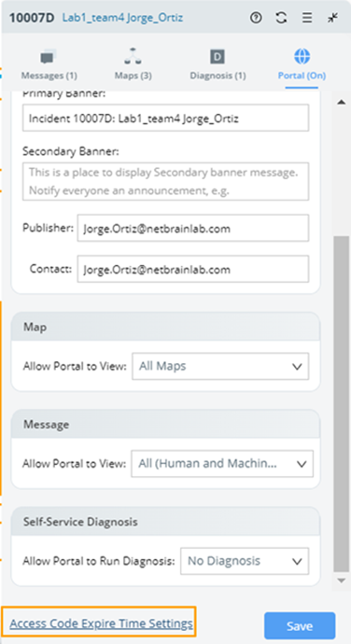Switch to the Messages (1) tab
The height and width of the screenshot is (644, 351).
(x=49, y=76)
